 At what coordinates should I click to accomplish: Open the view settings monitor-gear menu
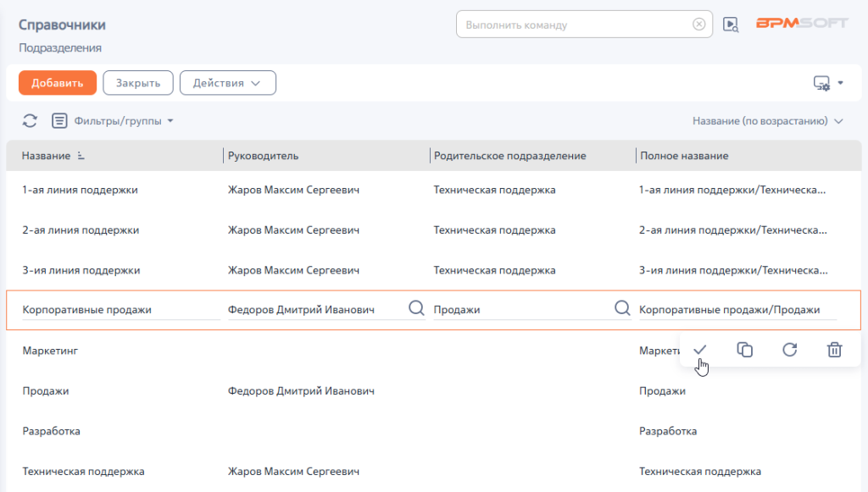(x=827, y=83)
